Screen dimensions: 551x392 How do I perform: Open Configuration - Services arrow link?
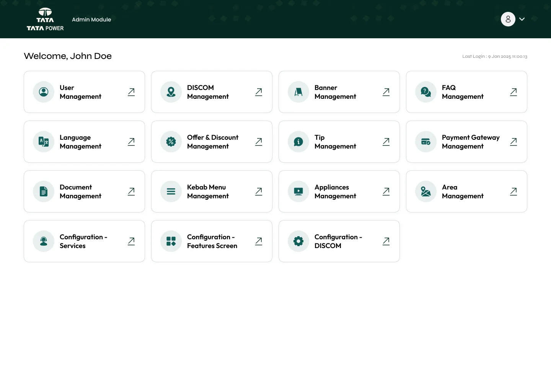click(131, 241)
